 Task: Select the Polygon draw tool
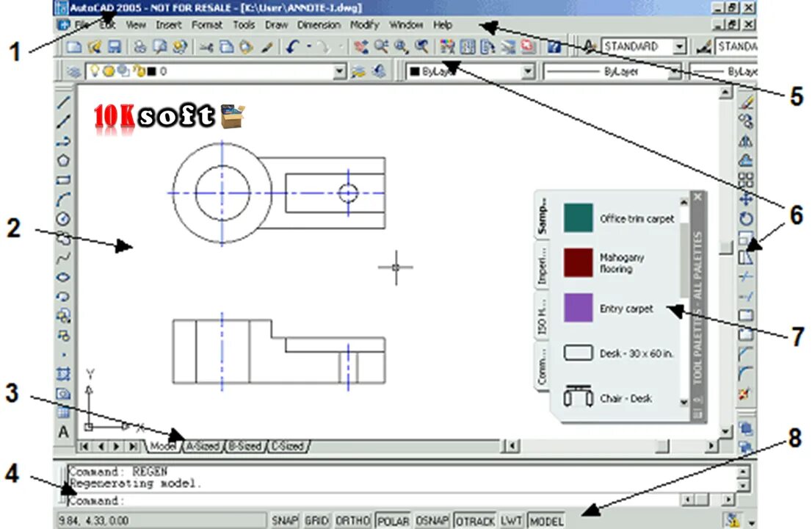point(63,161)
